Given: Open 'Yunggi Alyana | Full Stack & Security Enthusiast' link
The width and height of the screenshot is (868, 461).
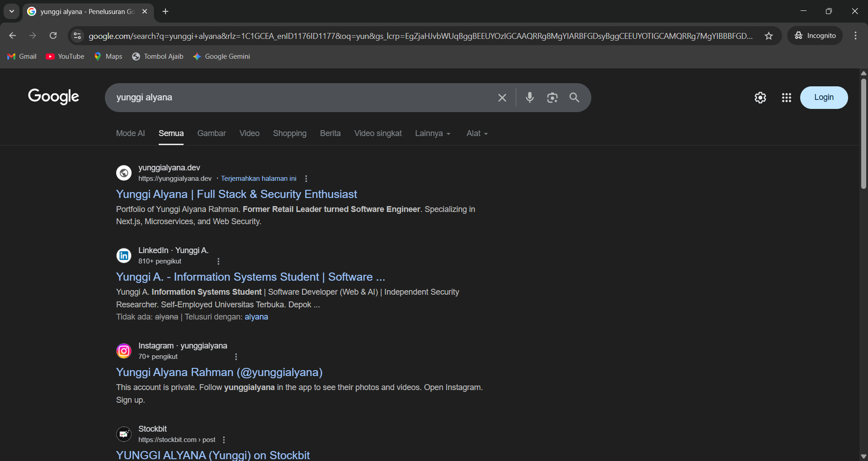Looking at the screenshot, I should [236, 194].
